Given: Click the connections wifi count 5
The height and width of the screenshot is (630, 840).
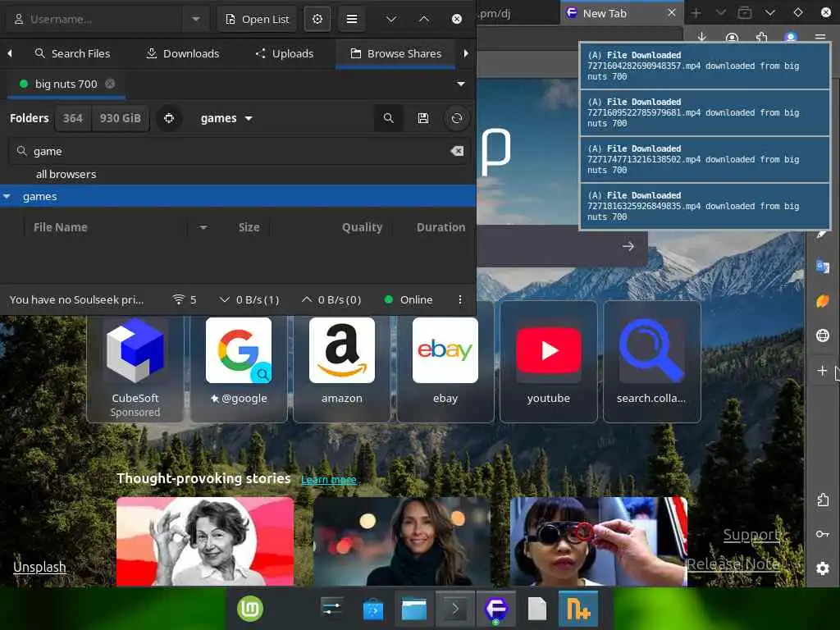Looking at the screenshot, I should point(185,300).
